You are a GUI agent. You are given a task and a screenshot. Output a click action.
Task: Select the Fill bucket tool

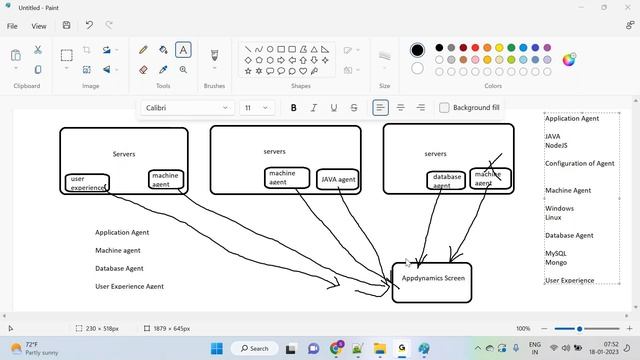point(163,50)
